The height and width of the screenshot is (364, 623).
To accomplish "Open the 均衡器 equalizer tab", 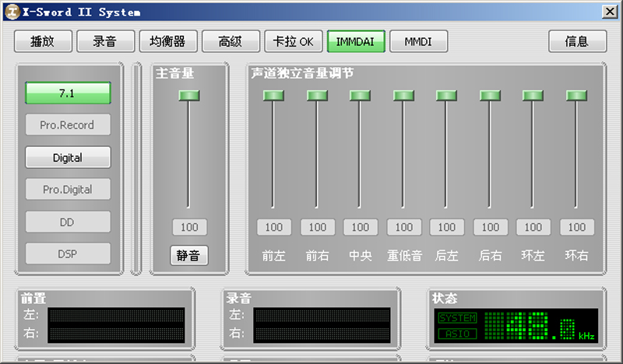I will [168, 41].
